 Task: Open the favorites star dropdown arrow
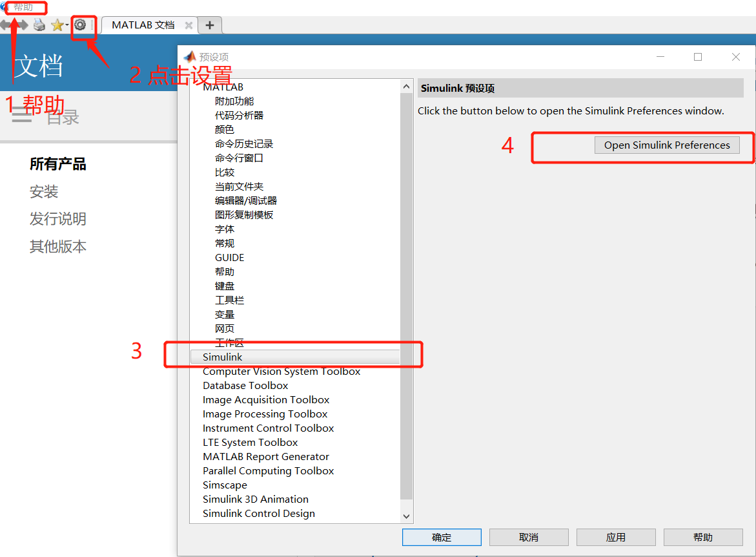click(x=67, y=25)
